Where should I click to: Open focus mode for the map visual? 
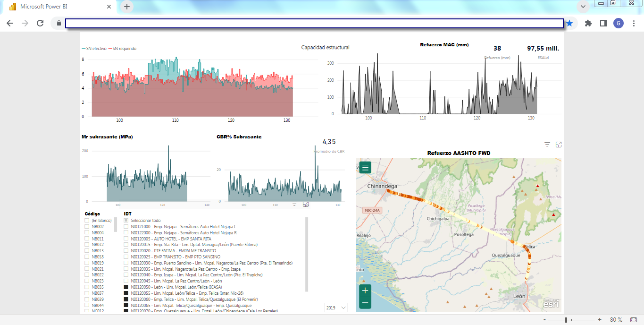point(559,145)
